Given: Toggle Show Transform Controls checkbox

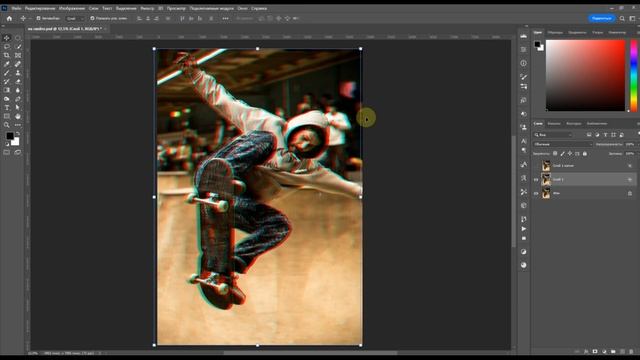Looking at the screenshot, I should pyautogui.click(x=92, y=18).
